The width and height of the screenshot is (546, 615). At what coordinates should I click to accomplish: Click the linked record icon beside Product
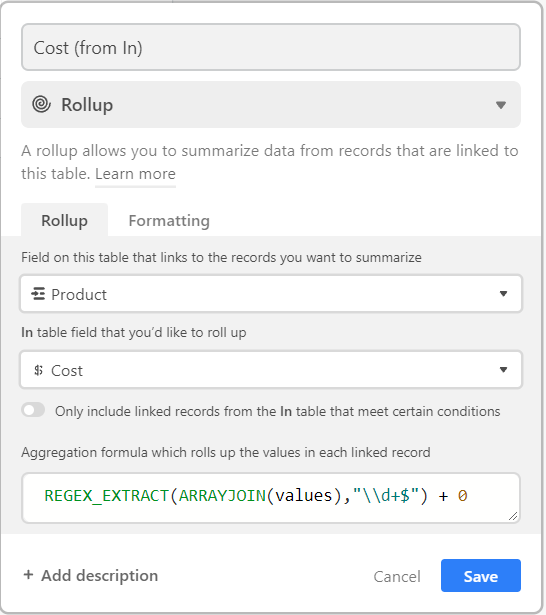pyautogui.click(x=38, y=294)
